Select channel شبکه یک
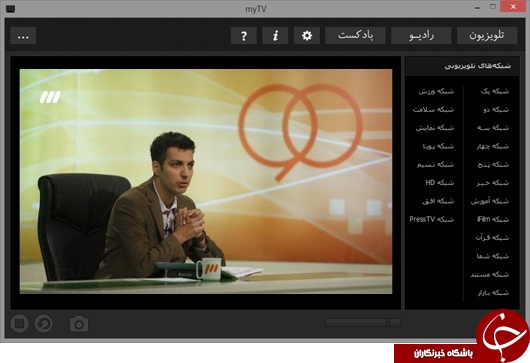 [x=495, y=91]
